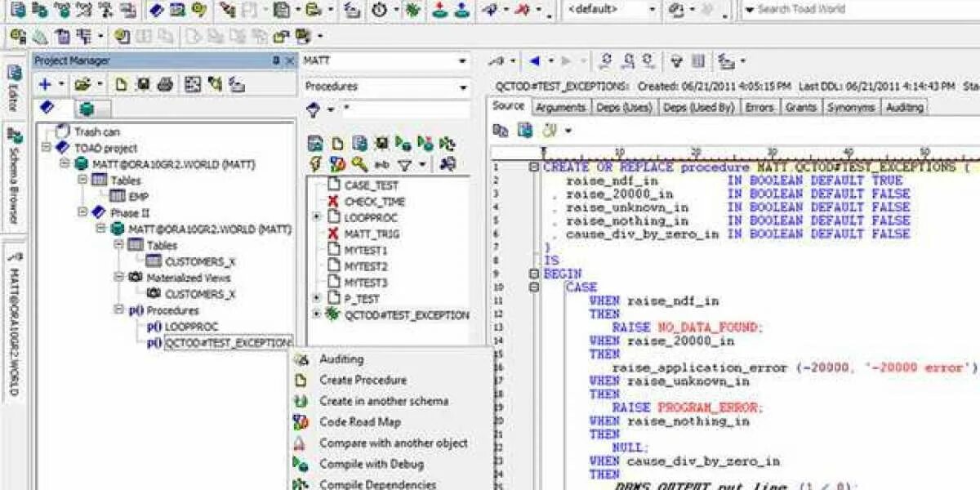Collapse the TOAD project tree node
This screenshot has height=490, width=980.
46,148
